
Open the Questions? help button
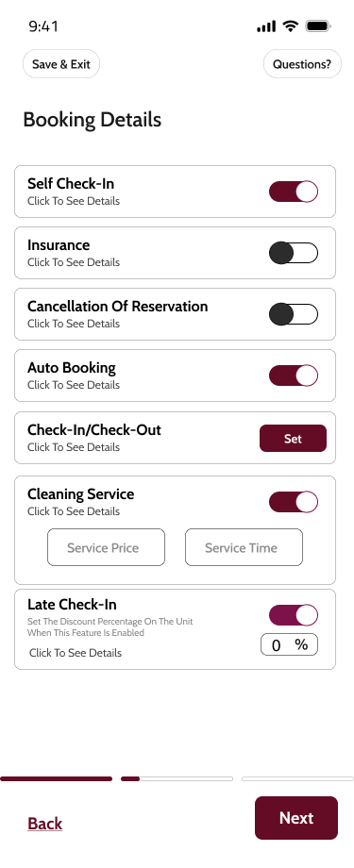click(x=302, y=63)
